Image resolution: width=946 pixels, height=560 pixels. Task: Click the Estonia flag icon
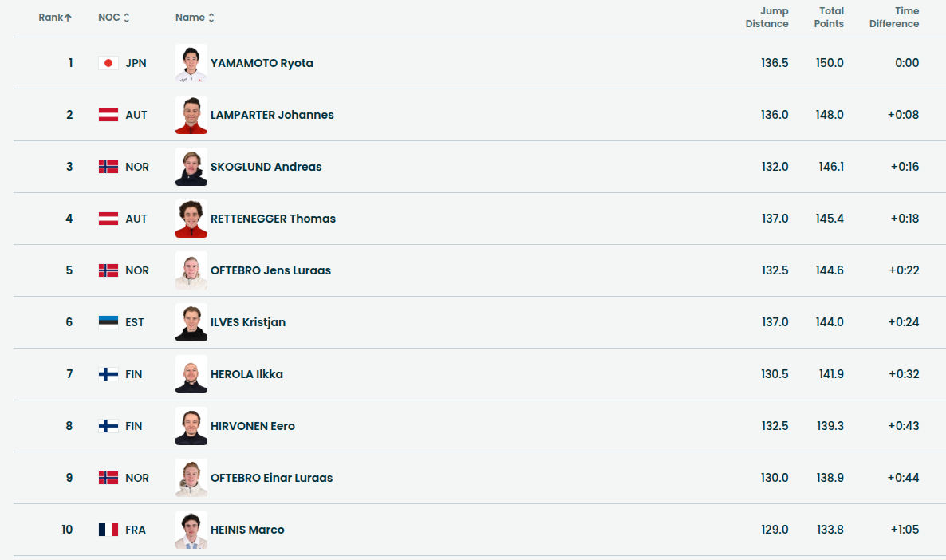(x=108, y=322)
